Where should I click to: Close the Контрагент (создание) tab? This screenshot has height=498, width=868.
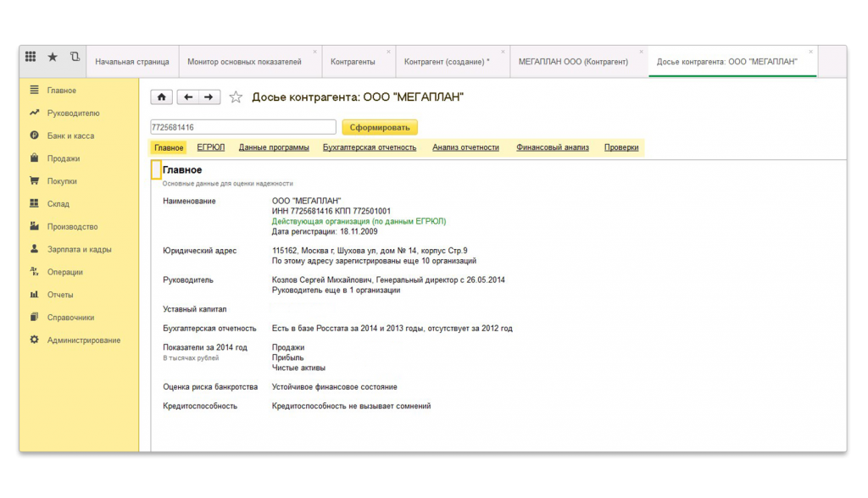tap(503, 52)
